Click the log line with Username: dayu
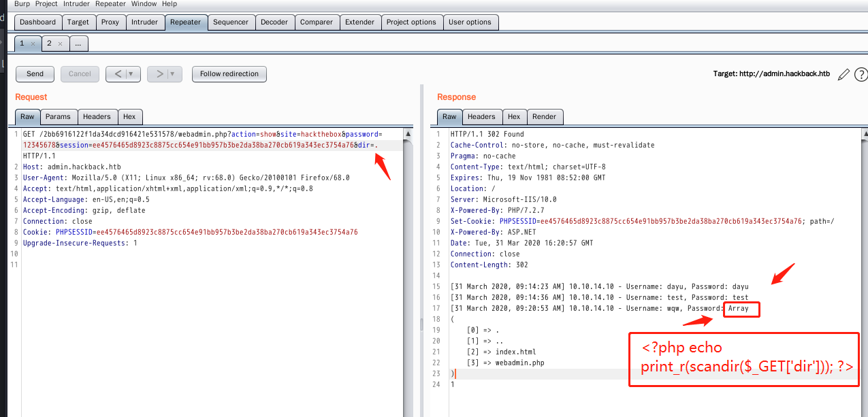Screen dimensions: 868x417 point(599,286)
